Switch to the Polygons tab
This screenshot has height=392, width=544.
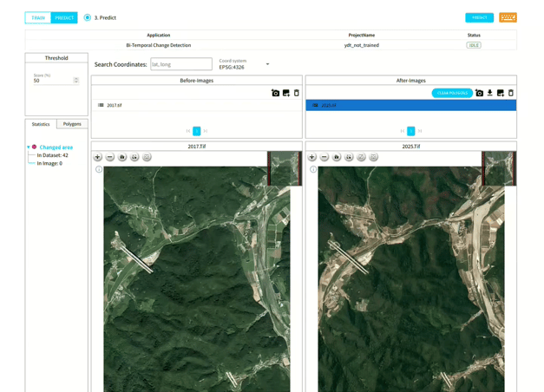[72, 124]
